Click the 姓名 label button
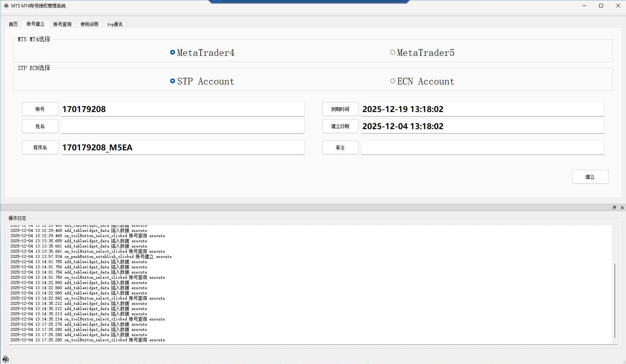This screenshot has height=364, width=626. pos(40,126)
